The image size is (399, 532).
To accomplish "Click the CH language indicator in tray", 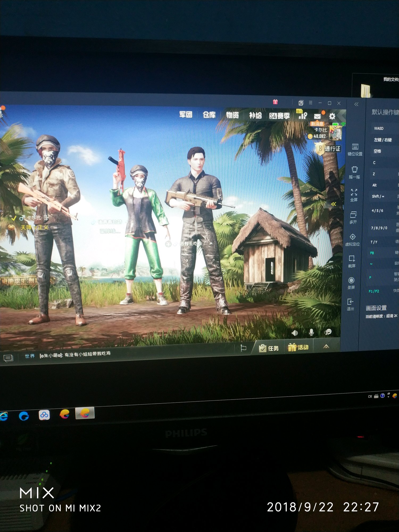I will 370,396.
